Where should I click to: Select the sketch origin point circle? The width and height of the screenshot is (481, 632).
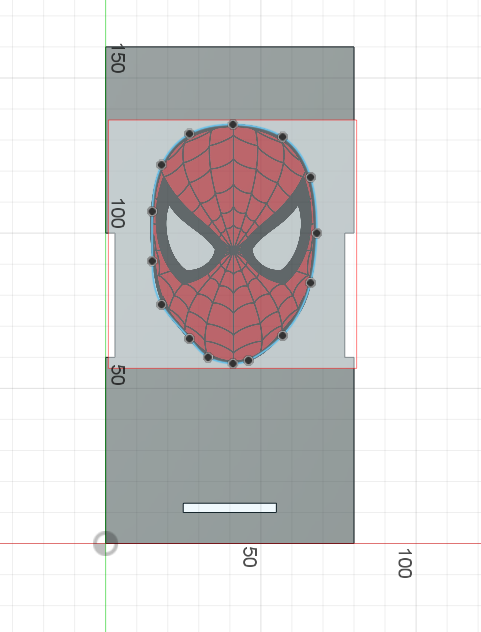tap(105, 543)
